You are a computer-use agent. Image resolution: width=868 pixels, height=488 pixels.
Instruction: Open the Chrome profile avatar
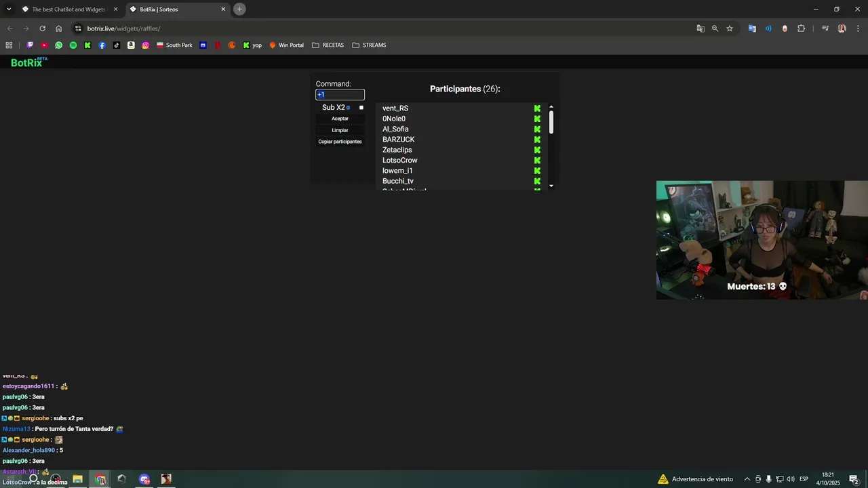pos(842,28)
